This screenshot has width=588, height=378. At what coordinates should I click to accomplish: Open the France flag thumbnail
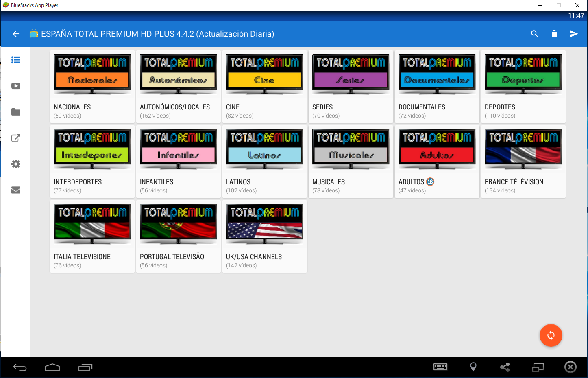[523, 149]
